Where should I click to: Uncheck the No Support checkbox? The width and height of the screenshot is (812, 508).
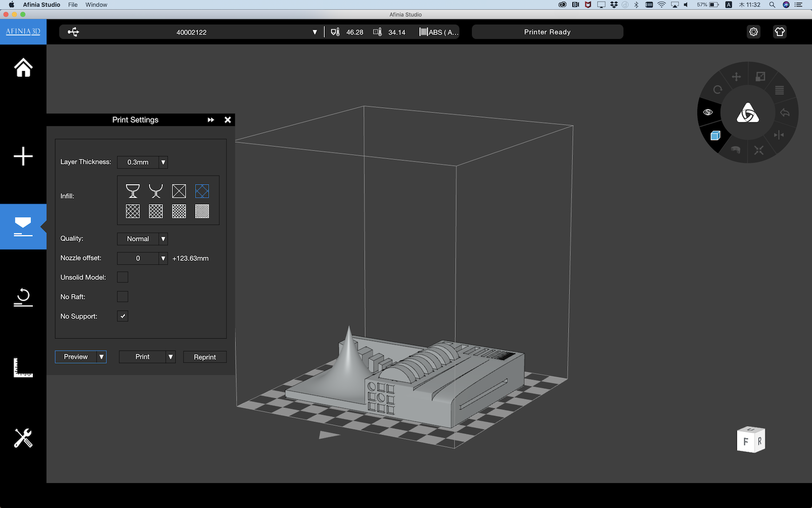coord(123,316)
